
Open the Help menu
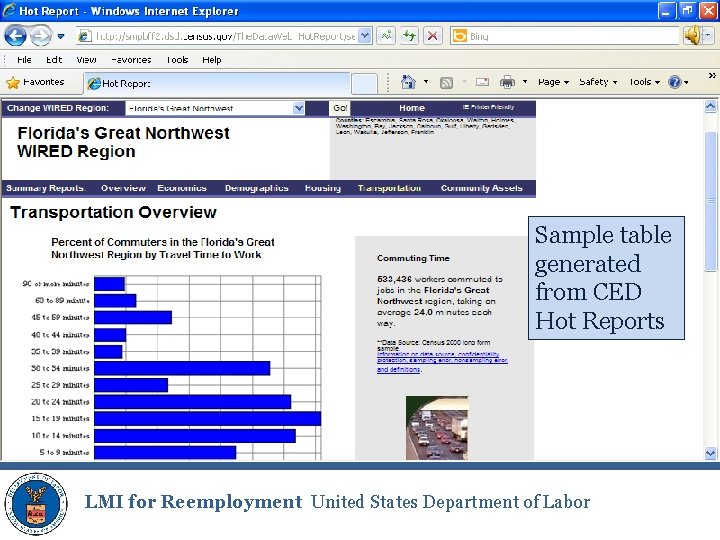pyautogui.click(x=212, y=60)
